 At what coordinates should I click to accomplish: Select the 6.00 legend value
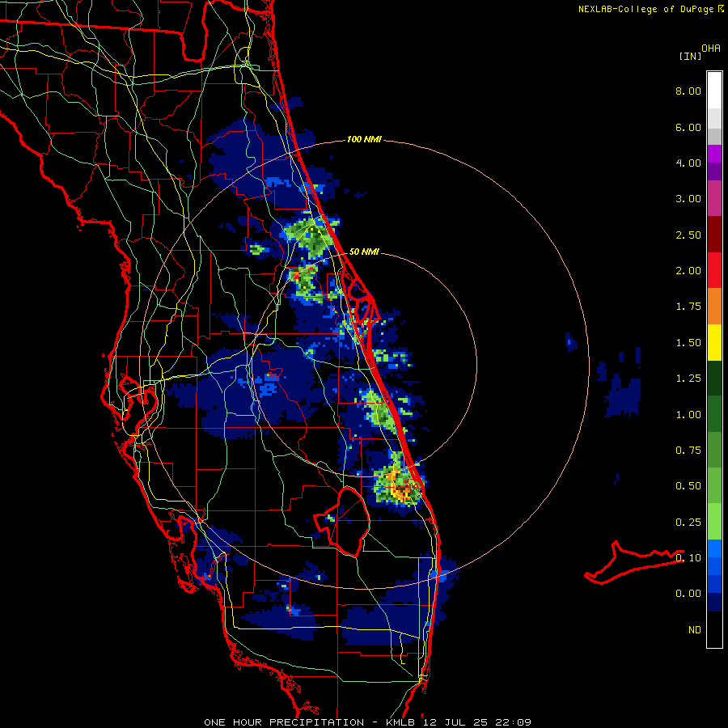(688, 127)
